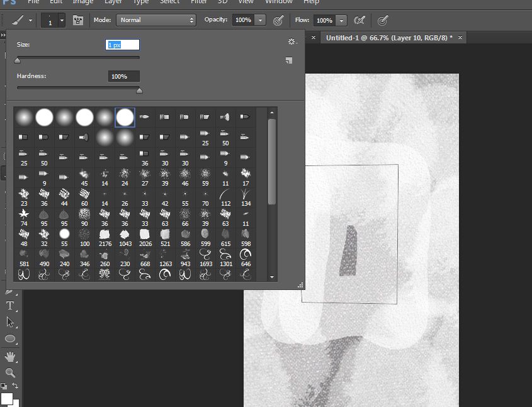
Task: Choose the texture brush labeled 100
Action: point(84,238)
